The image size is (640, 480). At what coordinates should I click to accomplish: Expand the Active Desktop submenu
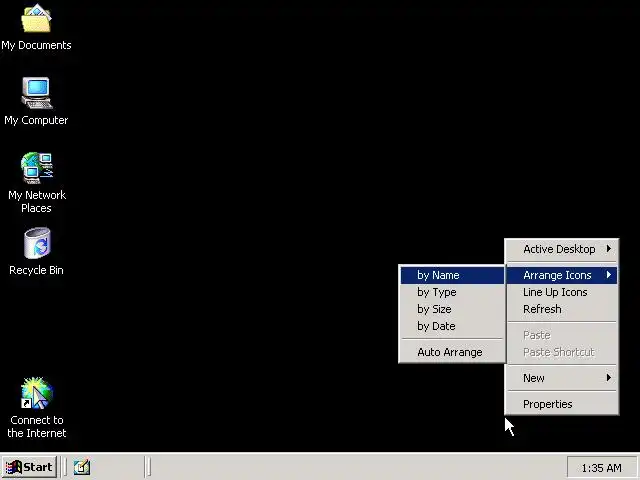tap(562, 249)
